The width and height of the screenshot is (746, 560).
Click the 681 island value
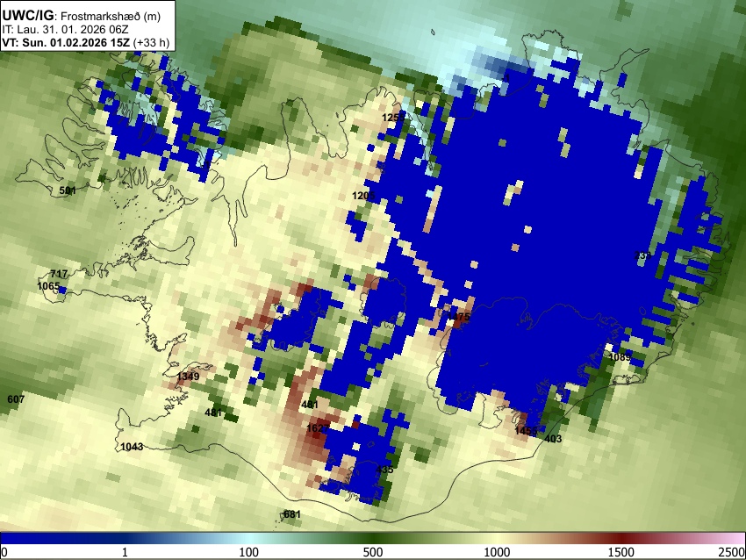pos(291,514)
